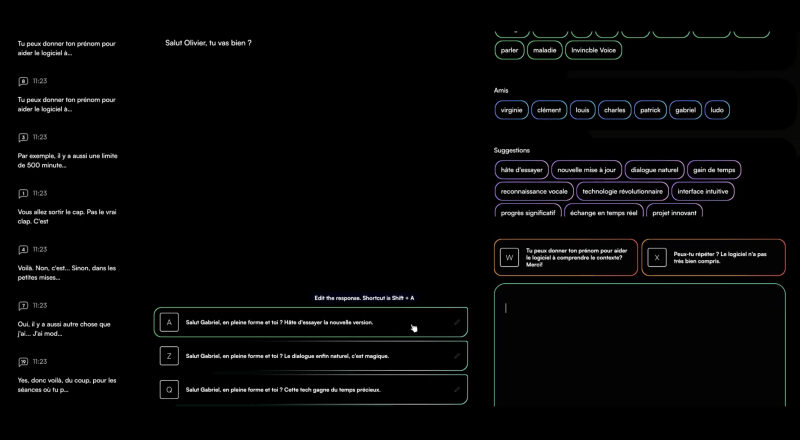Choose the 'maladie' keyword tag

(545, 49)
